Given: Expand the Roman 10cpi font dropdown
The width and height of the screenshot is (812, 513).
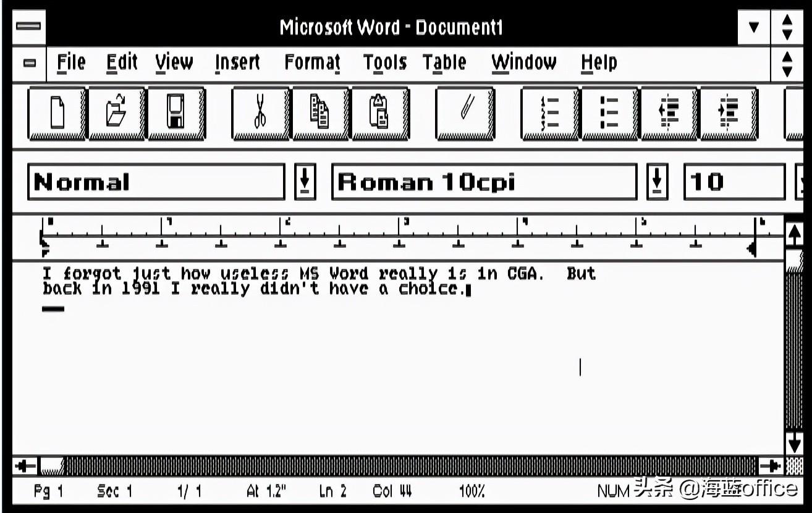Looking at the screenshot, I should pos(657,182).
